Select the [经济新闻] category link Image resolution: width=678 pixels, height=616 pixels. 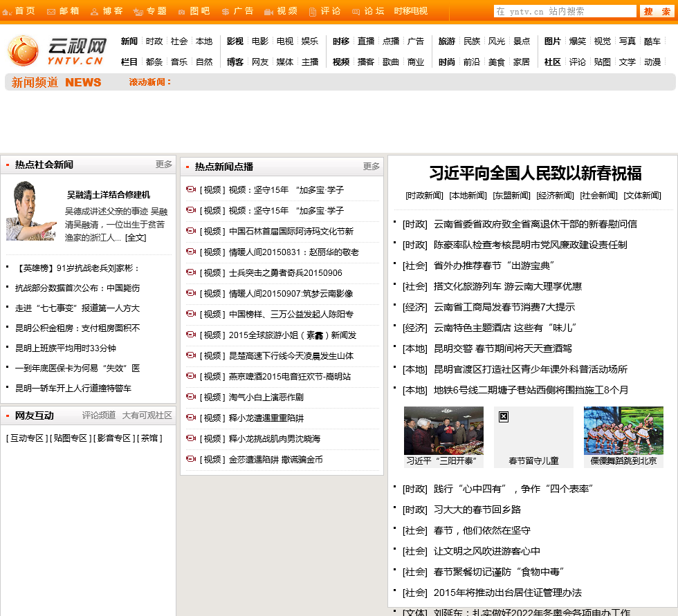(x=555, y=196)
